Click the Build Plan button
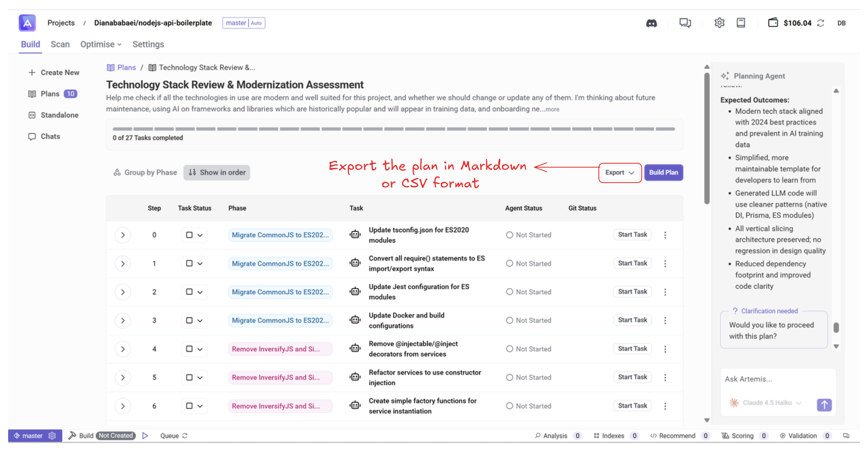The image size is (868, 451). pos(663,172)
